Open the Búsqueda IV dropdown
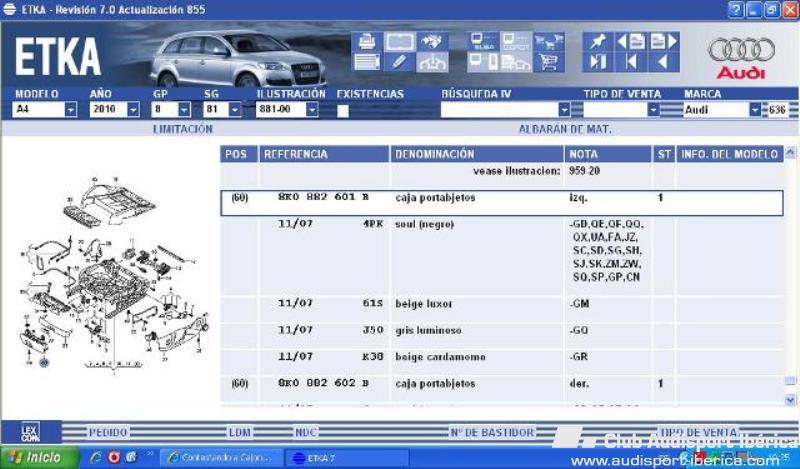The width and height of the screenshot is (800, 469). (x=564, y=110)
